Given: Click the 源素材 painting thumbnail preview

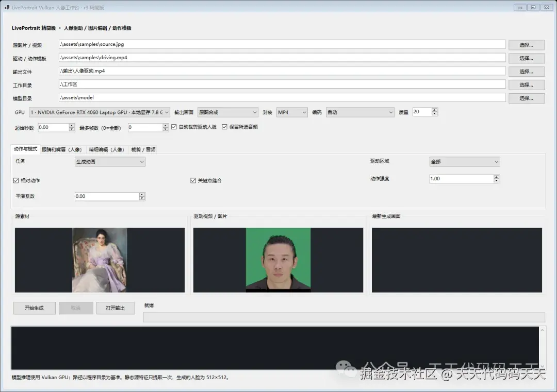Looking at the screenshot, I should click(x=100, y=260).
